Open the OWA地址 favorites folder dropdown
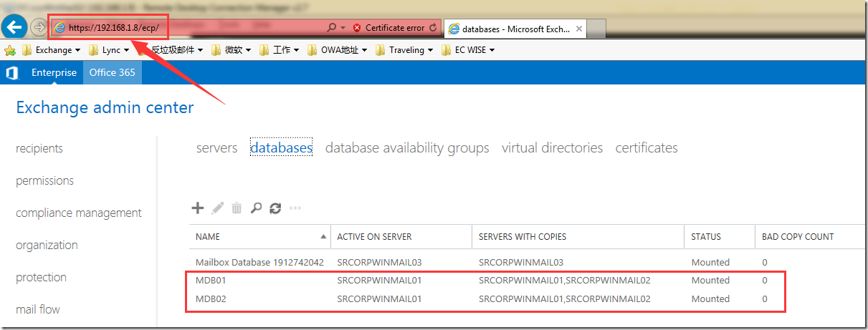This screenshot has height=330, width=868. point(338,50)
